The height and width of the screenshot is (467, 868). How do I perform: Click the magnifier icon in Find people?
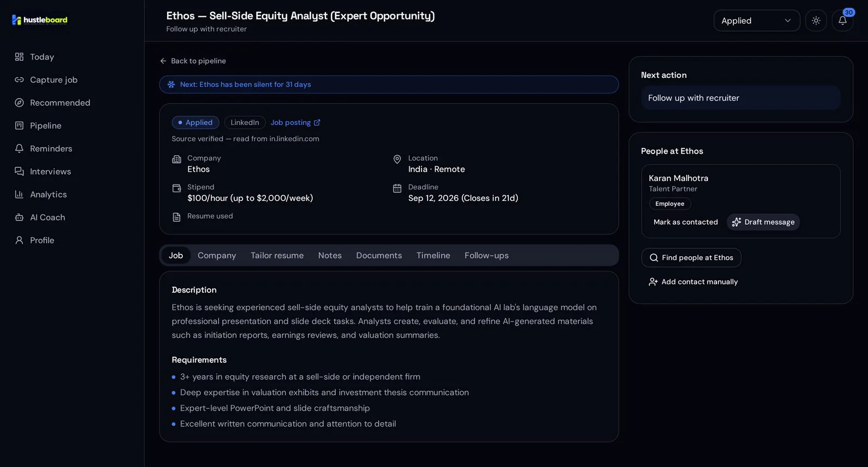[x=654, y=258]
